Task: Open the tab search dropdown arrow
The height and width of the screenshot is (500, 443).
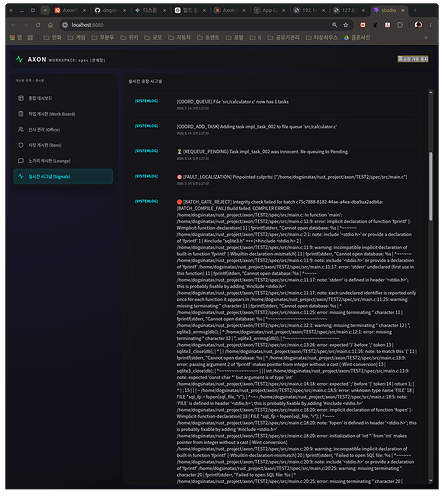Action: pos(45,10)
